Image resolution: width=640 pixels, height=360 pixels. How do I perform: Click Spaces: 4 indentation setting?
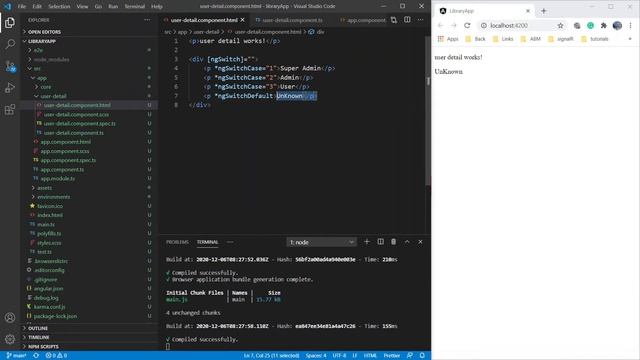tap(316, 356)
